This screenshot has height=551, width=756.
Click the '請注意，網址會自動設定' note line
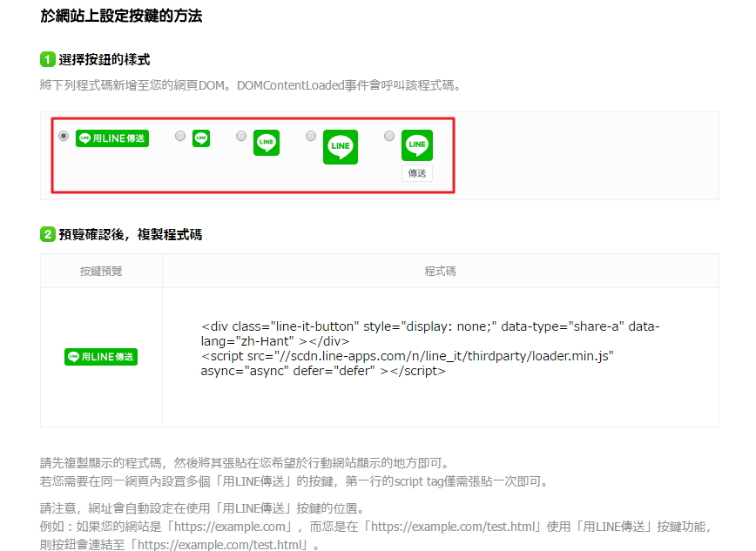click(x=204, y=508)
